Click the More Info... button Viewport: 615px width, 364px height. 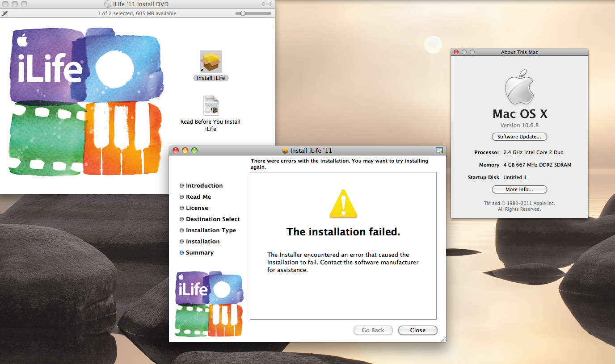(x=519, y=189)
